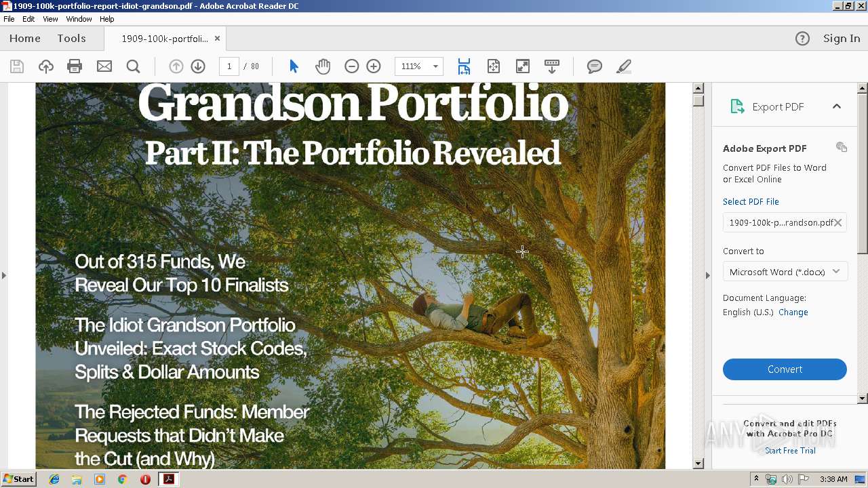
Task: Launch Internet Explorer from taskbar
Action: tap(54, 479)
